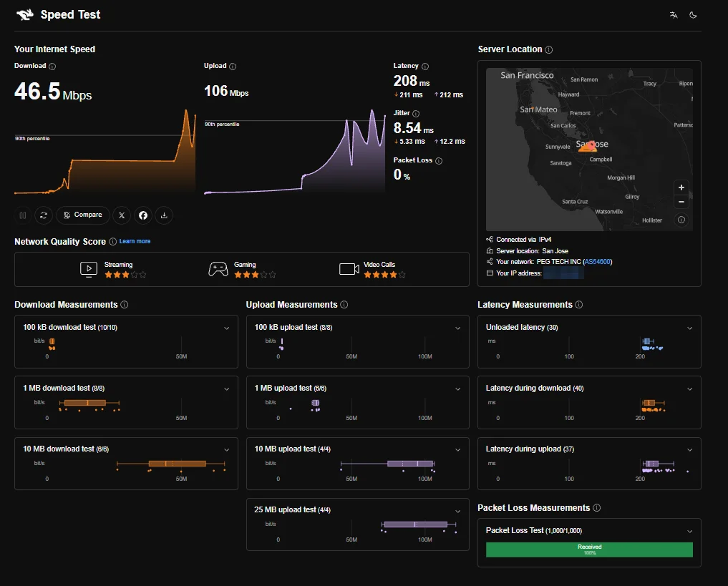Expand the 1 MB download test
728x586 pixels.
pos(227,389)
